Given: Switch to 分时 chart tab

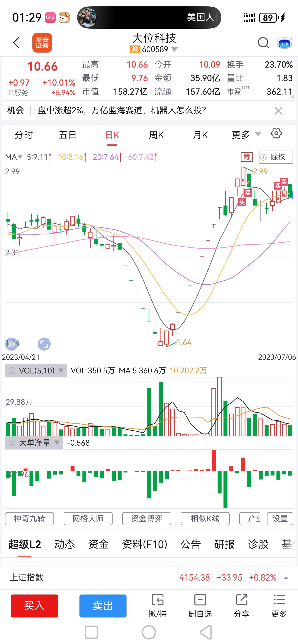Looking at the screenshot, I should [x=24, y=135].
